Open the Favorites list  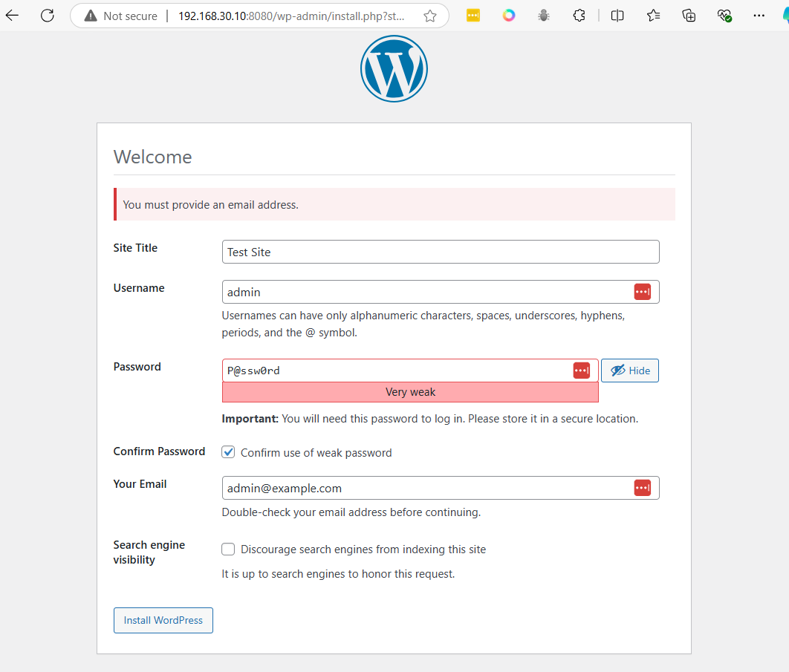(653, 15)
